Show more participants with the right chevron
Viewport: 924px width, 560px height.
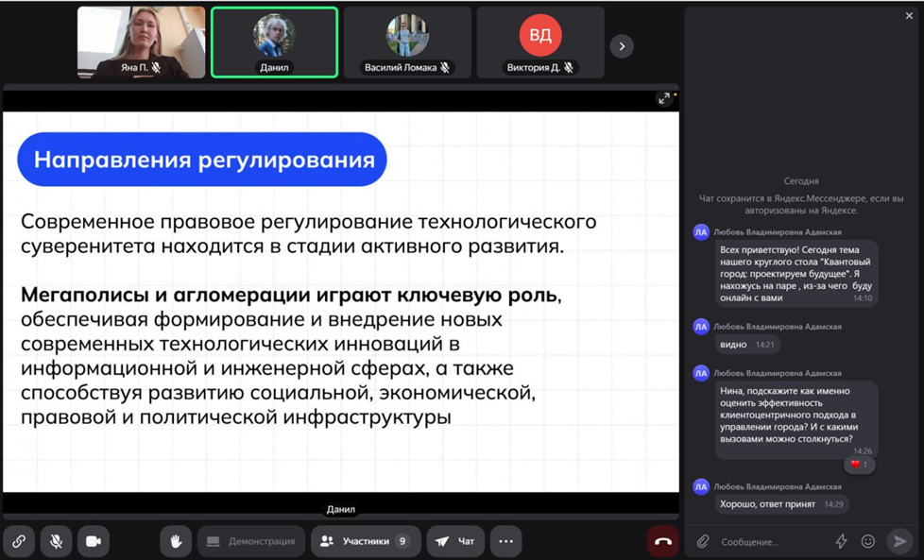622,45
